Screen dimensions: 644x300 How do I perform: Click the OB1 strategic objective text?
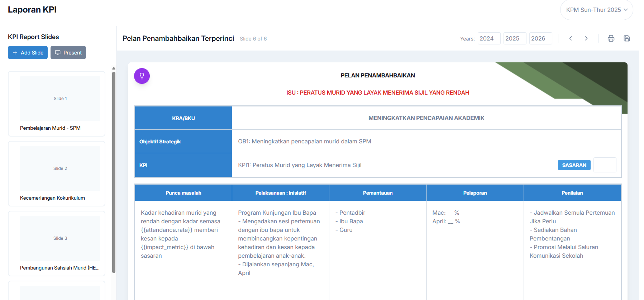tap(305, 141)
